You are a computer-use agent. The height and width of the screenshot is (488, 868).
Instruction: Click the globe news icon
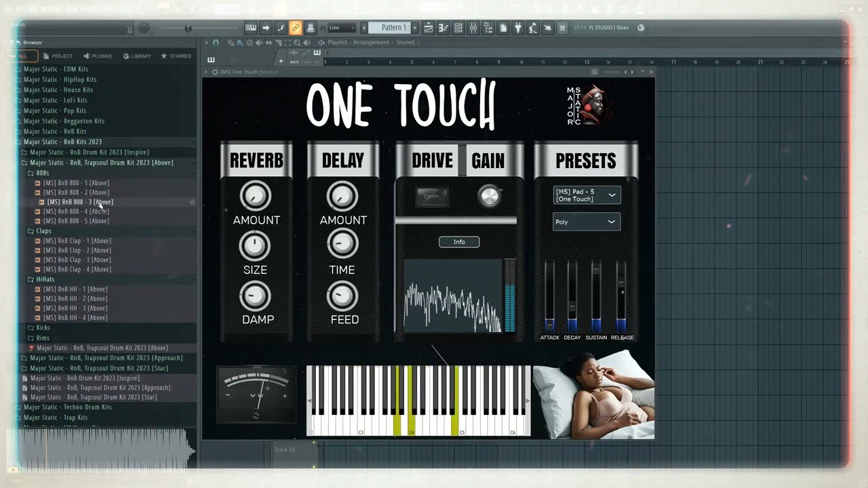641,28
